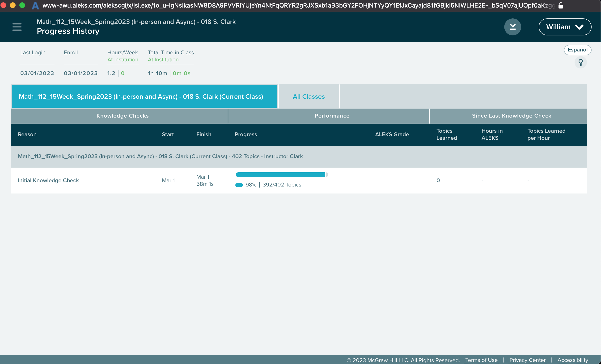Open the hamburger navigation menu

(x=17, y=27)
